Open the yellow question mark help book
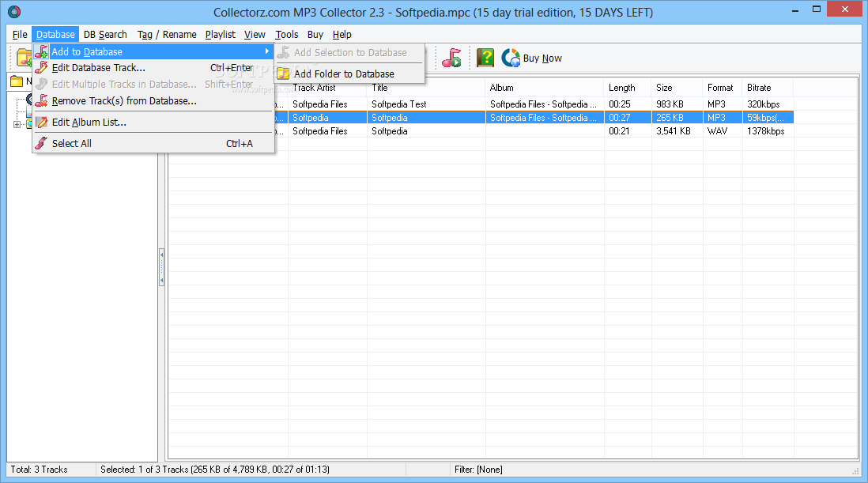Image resolution: width=868 pixels, height=483 pixels. pyautogui.click(x=485, y=58)
